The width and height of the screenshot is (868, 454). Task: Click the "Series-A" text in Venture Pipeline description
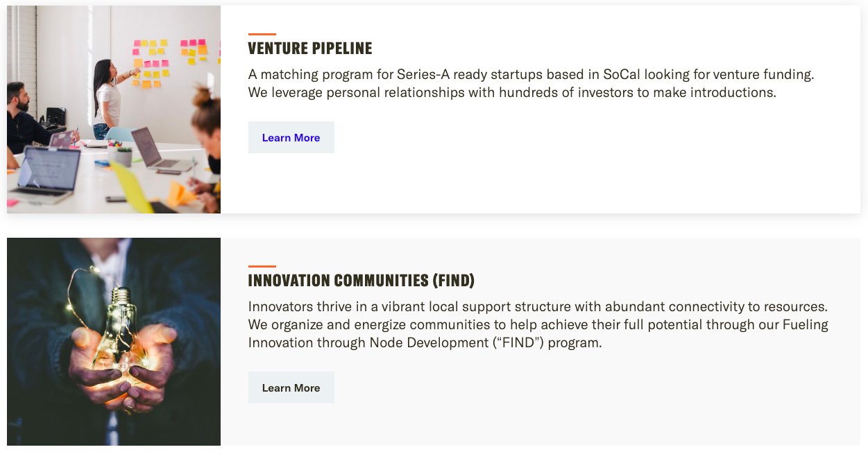tap(423, 75)
